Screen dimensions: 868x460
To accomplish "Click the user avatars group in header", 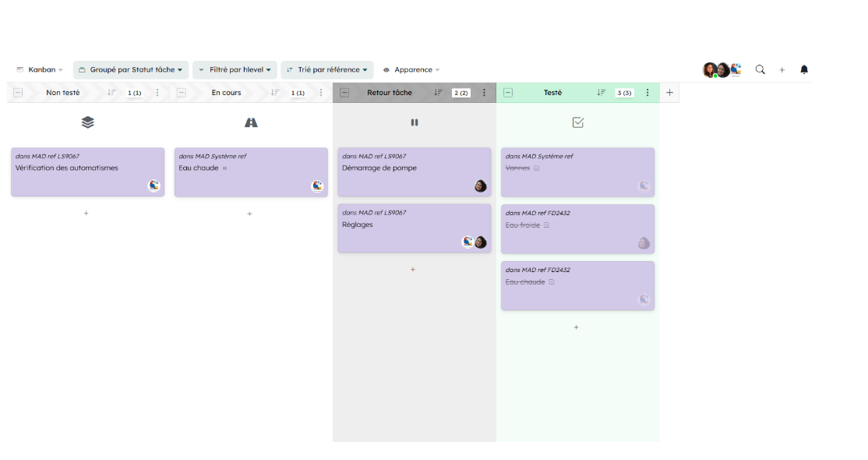I will [722, 69].
